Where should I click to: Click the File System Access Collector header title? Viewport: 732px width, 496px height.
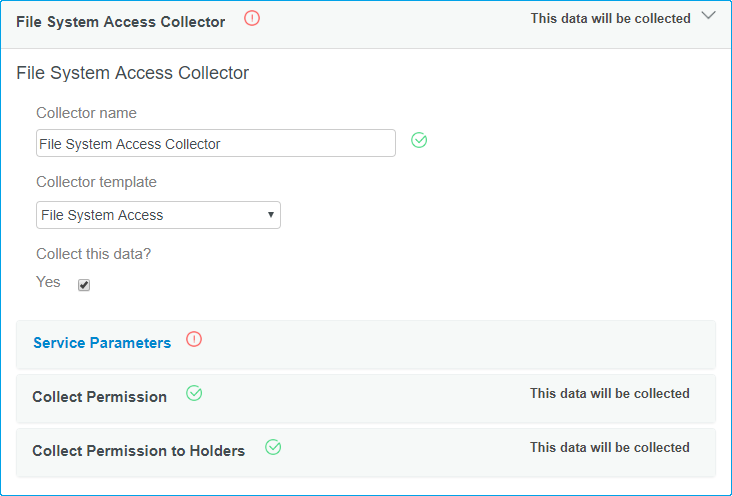(120, 21)
